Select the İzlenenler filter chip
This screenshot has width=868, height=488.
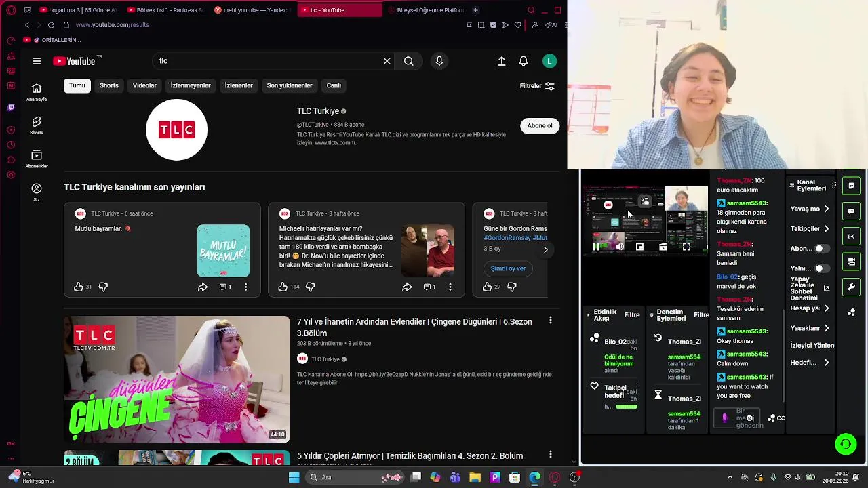point(239,85)
